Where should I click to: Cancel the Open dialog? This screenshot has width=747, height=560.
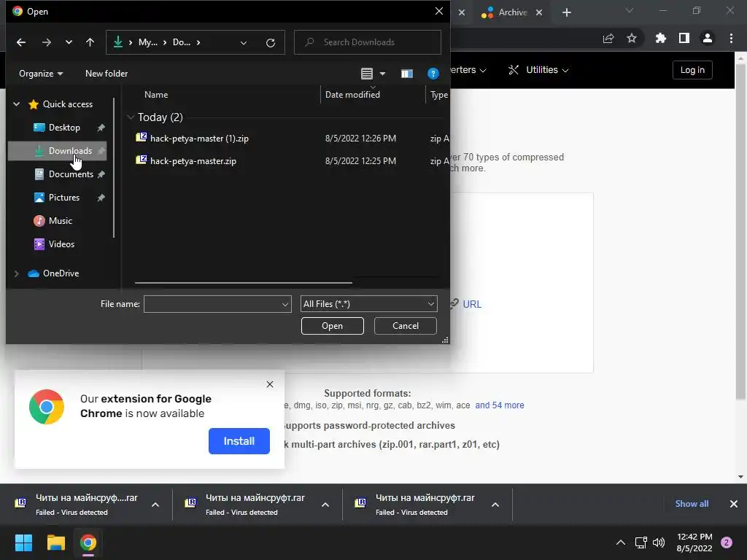pos(406,326)
